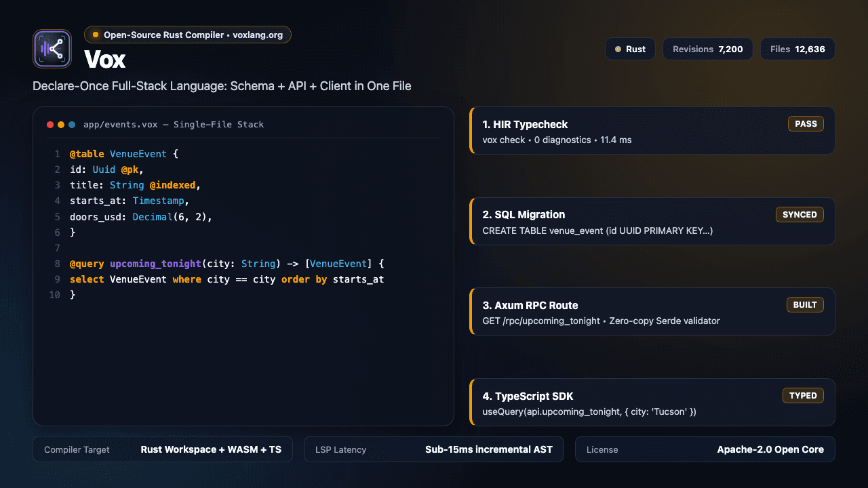Image resolution: width=868 pixels, height=488 pixels.
Task: Click the title: String @indexed line
Action: [x=136, y=185]
